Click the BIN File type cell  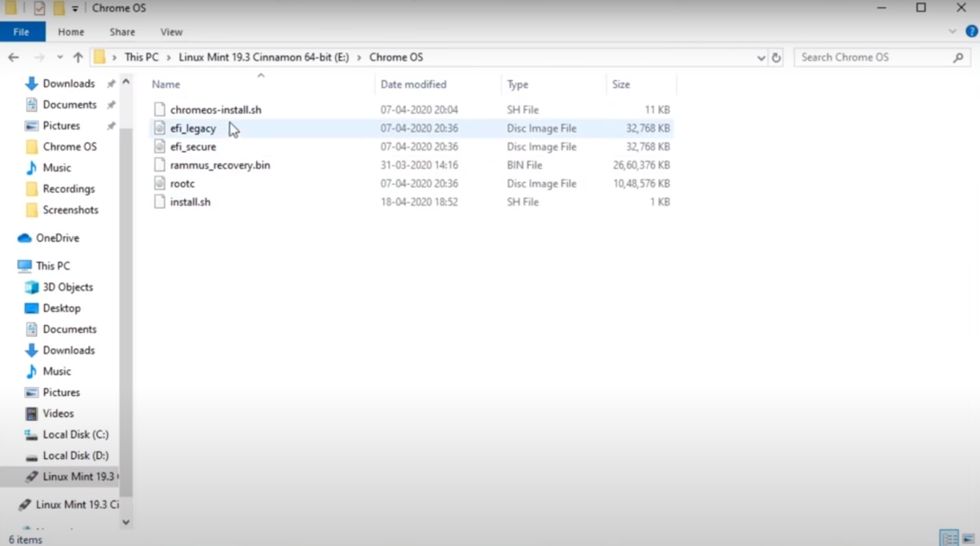[524, 165]
